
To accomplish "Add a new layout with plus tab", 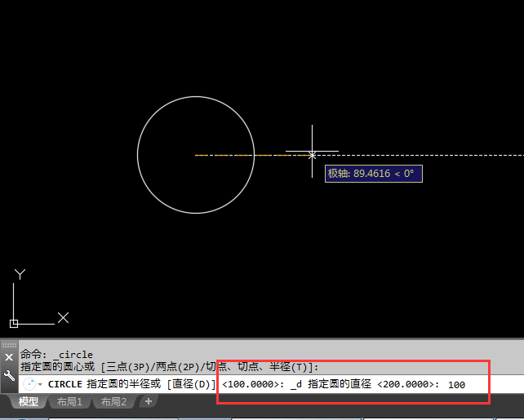I will click(x=149, y=401).
